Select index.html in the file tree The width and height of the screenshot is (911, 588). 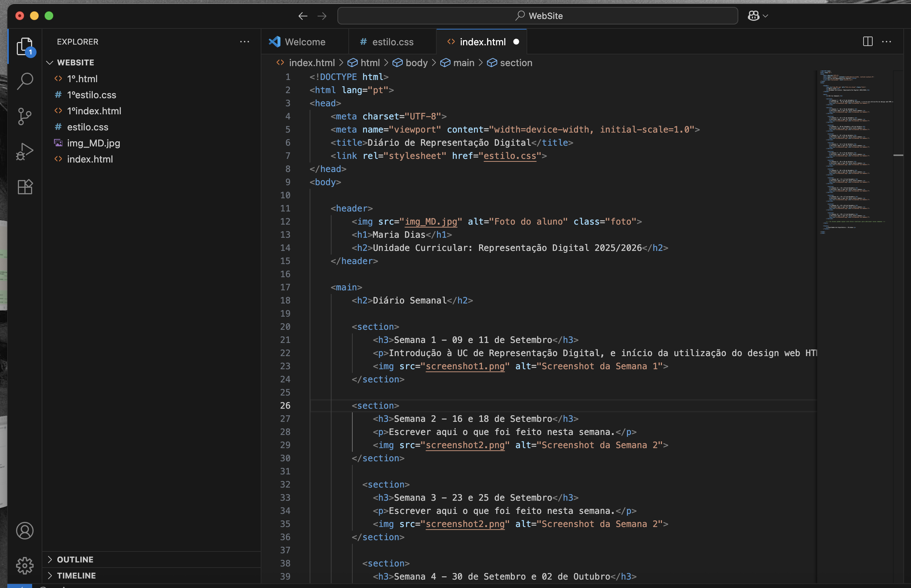tap(151, 159)
